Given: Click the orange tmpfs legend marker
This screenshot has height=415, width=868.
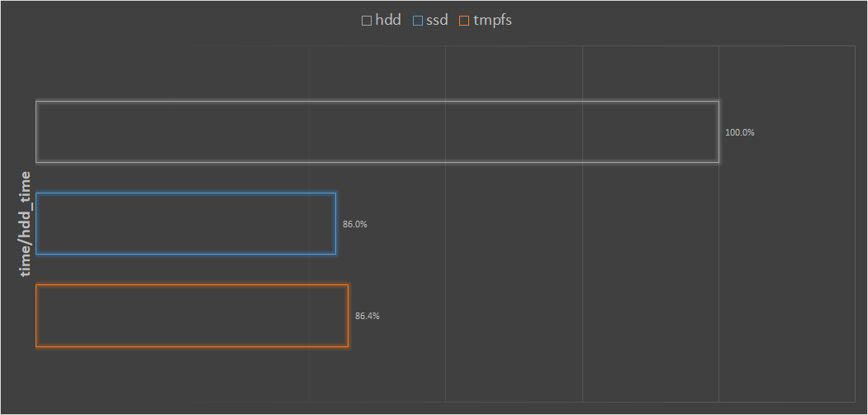Looking at the screenshot, I should [464, 21].
